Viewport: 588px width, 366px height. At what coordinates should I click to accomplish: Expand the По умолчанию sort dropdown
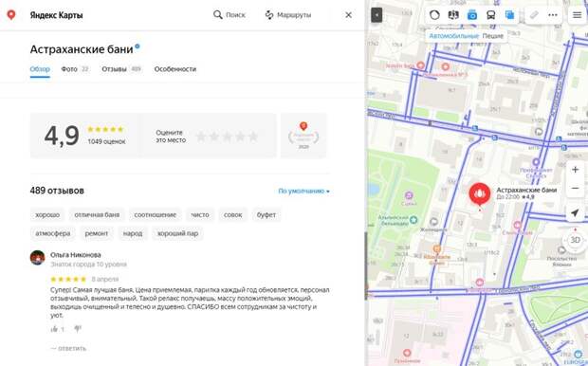pos(303,191)
